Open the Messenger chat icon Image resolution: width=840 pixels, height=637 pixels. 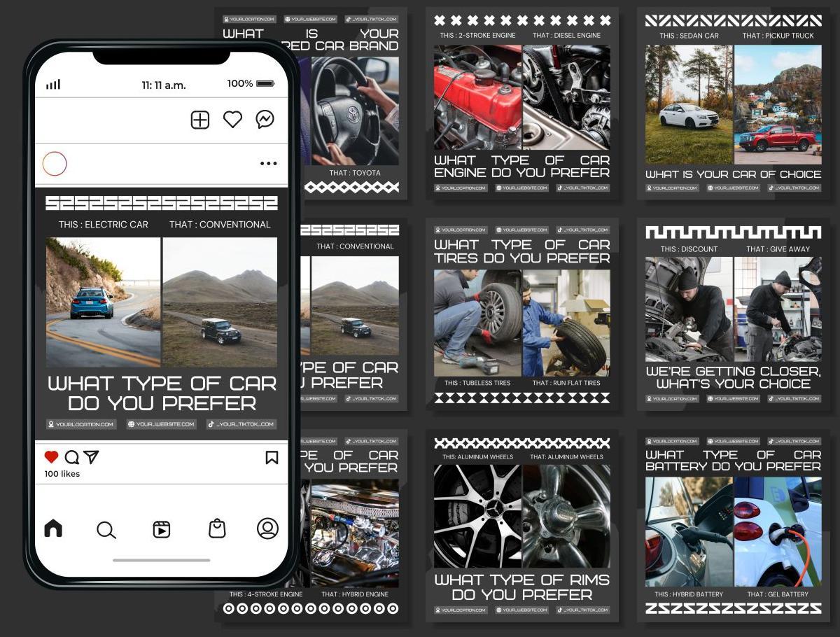tap(265, 120)
